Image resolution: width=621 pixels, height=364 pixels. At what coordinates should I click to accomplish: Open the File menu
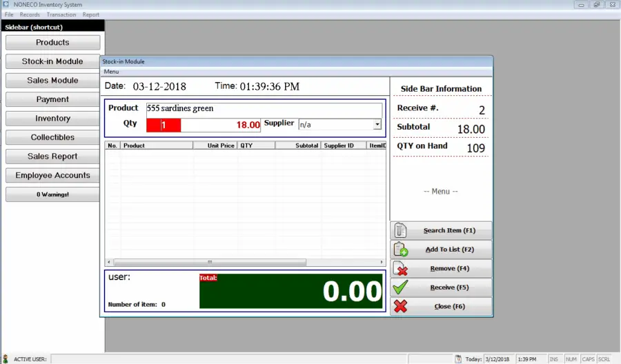pos(9,14)
